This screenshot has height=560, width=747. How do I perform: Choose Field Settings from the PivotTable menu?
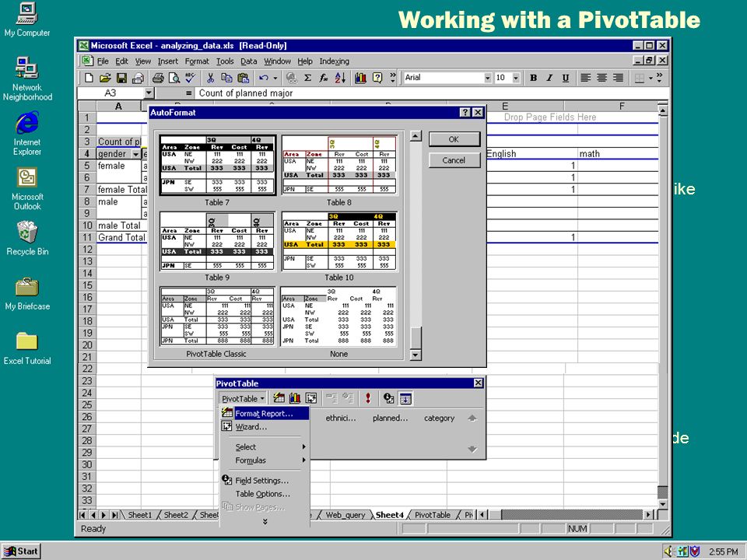pos(265,480)
